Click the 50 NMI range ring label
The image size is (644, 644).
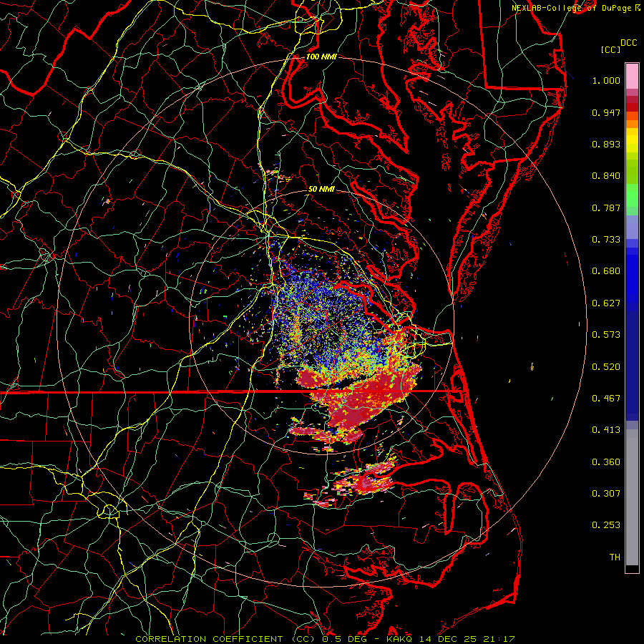click(x=321, y=190)
